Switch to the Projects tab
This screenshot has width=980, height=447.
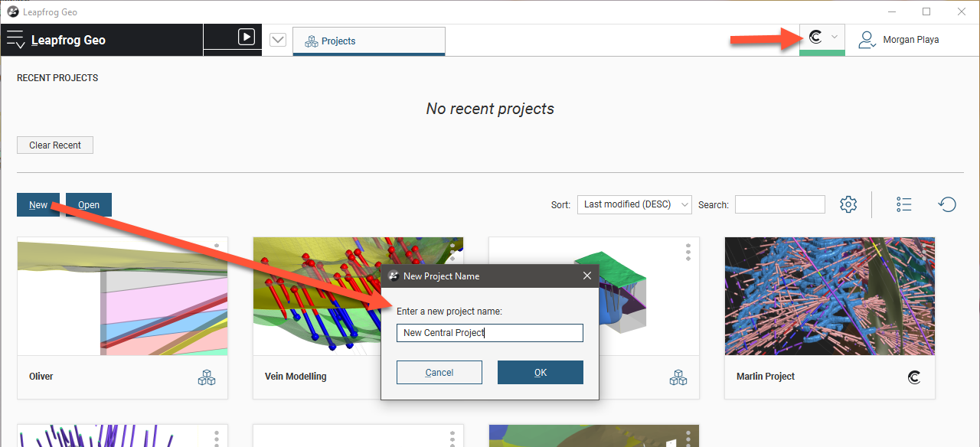(x=369, y=41)
